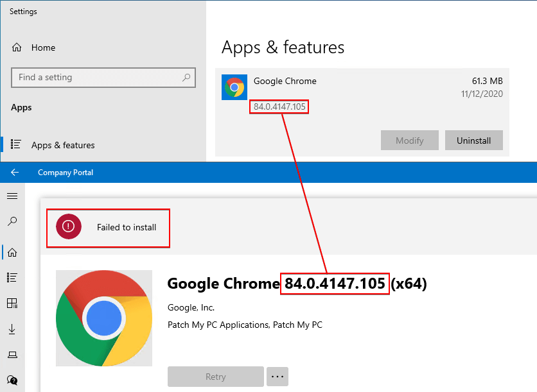Go to Home in Settings sidebar

click(43, 47)
